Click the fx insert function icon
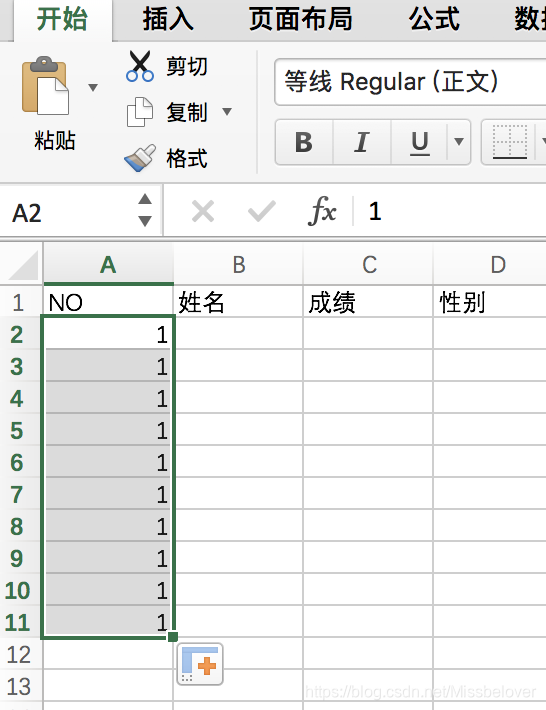This screenshot has width=546, height=710. pos(322,211)
